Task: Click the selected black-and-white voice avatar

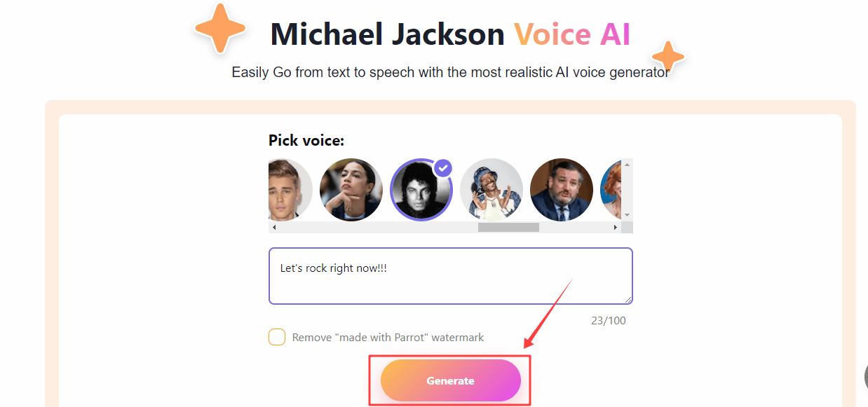Action: (421, 191)
